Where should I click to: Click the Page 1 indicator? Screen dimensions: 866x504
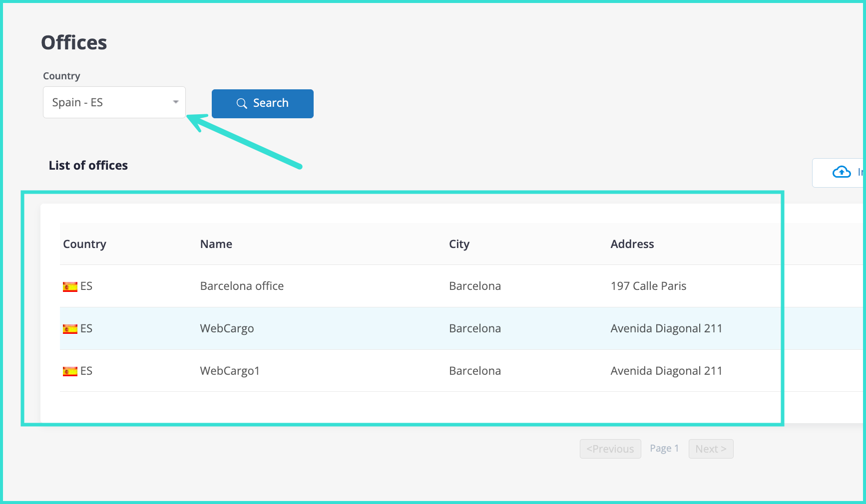(664, 448)
